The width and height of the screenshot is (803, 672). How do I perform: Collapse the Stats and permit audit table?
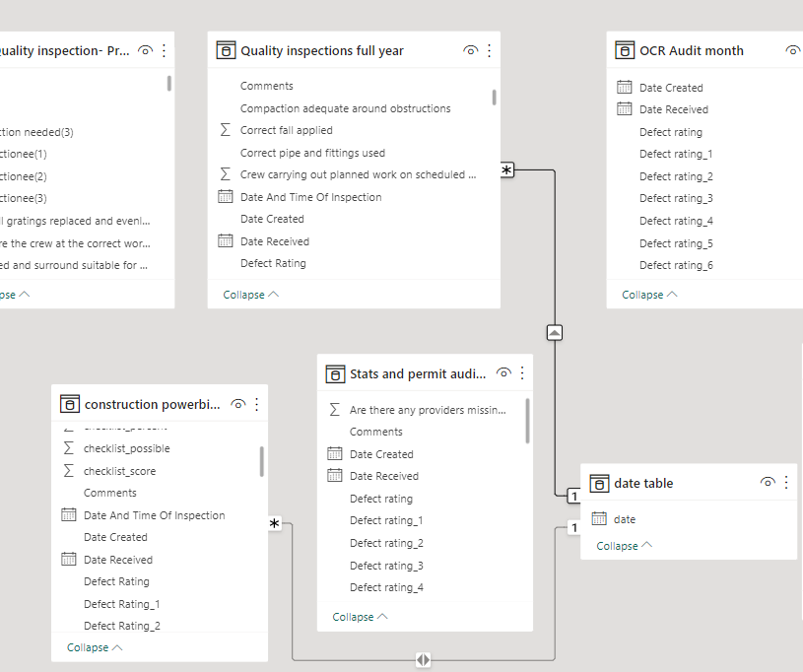point(360,617)
